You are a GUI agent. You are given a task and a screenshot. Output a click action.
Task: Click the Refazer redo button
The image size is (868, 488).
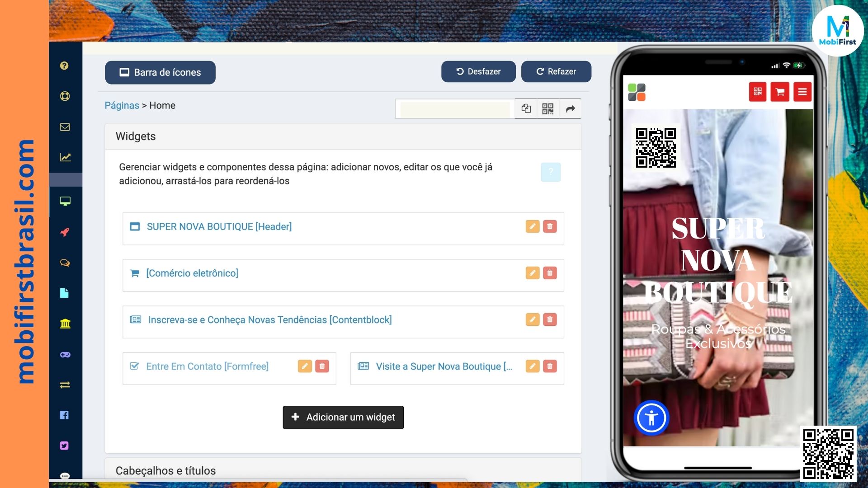[x=556, y=71]
